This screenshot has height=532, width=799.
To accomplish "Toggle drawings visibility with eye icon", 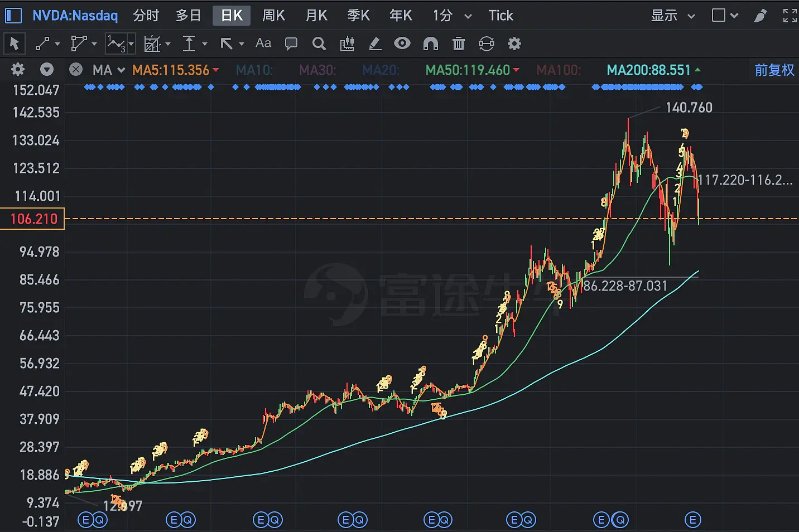I will click(x=402, y=43).
